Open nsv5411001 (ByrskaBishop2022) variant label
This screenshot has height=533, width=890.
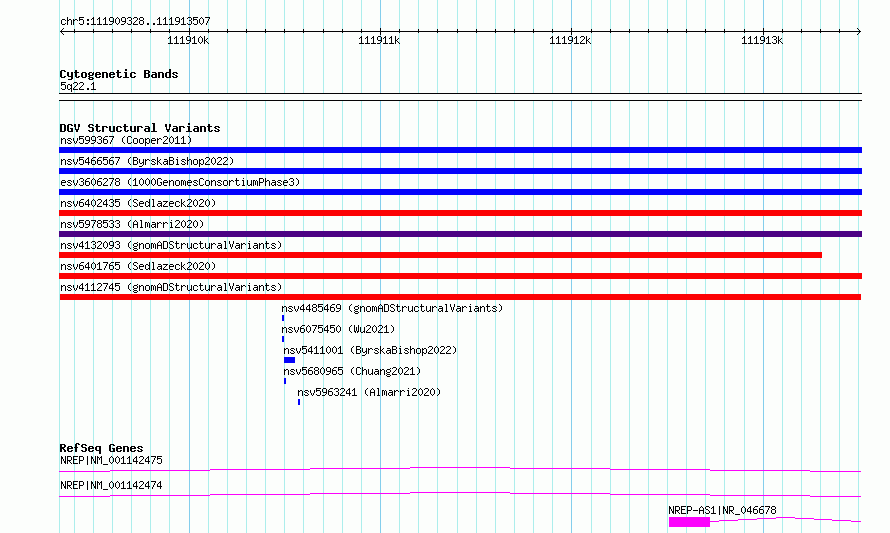click(370, 350)
